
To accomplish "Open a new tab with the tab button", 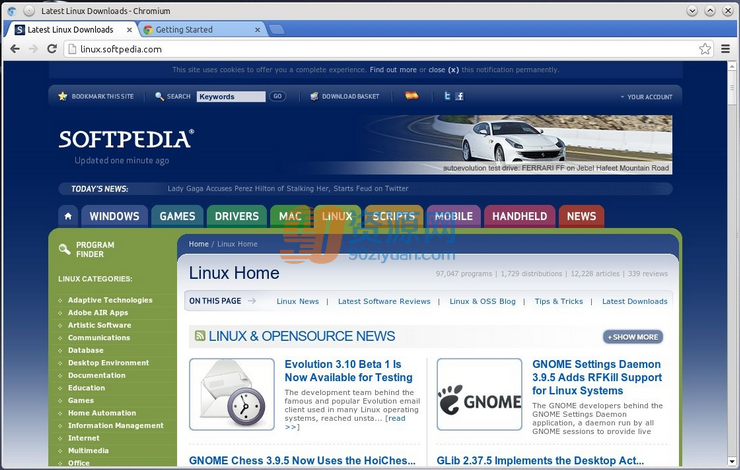I will pyautogui.click(x=277, y=30).
